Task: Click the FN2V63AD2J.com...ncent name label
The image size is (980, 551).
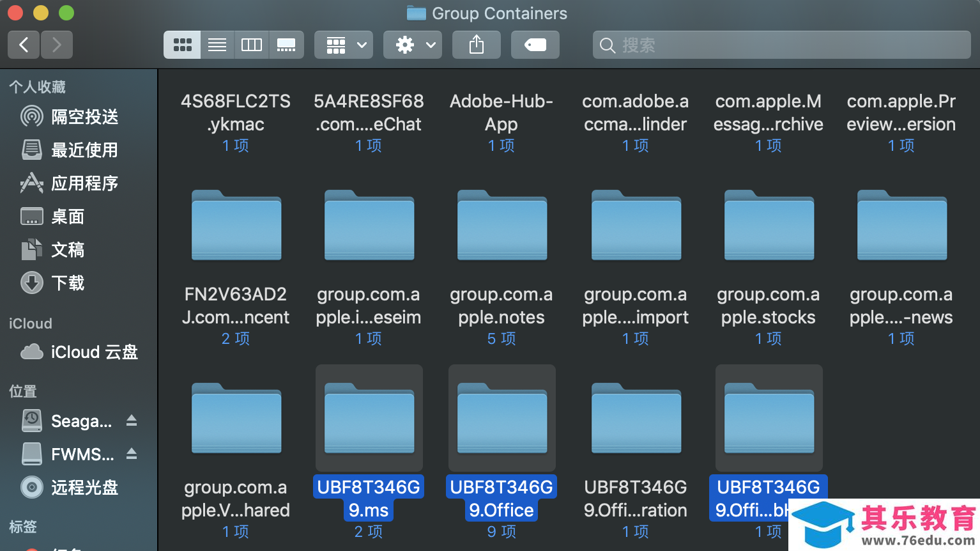Action: click(236, 306)
